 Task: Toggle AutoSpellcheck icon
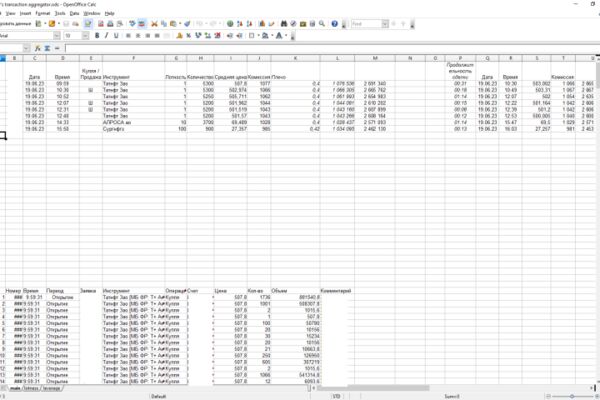click(x=142, y=24)
